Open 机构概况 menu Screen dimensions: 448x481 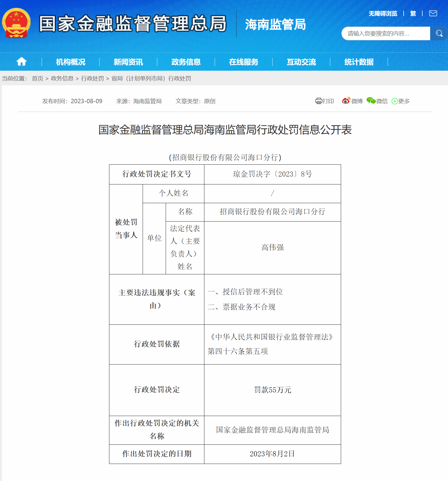(x=71, y=62)
